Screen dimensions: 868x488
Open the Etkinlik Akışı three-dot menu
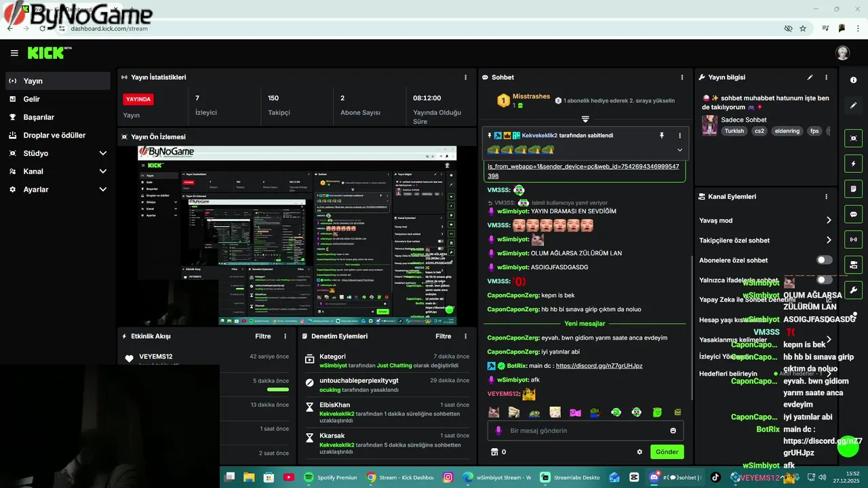[x=285, y=336]
